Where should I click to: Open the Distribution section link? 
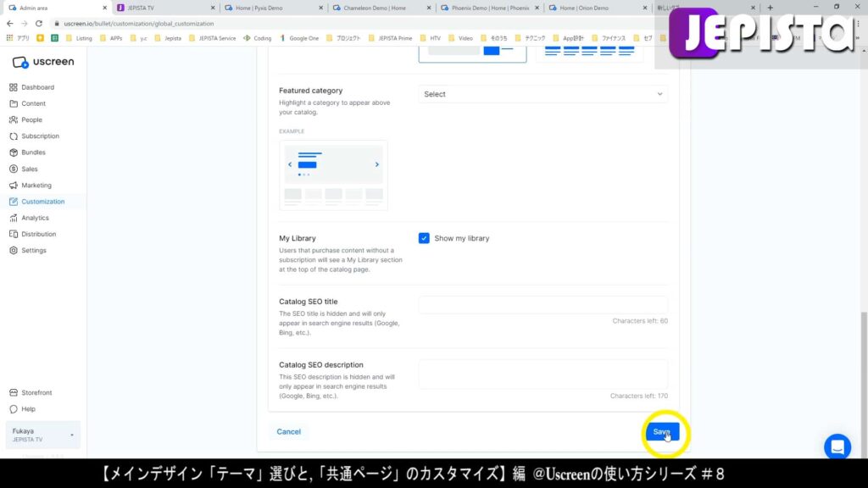coord(39,234)
